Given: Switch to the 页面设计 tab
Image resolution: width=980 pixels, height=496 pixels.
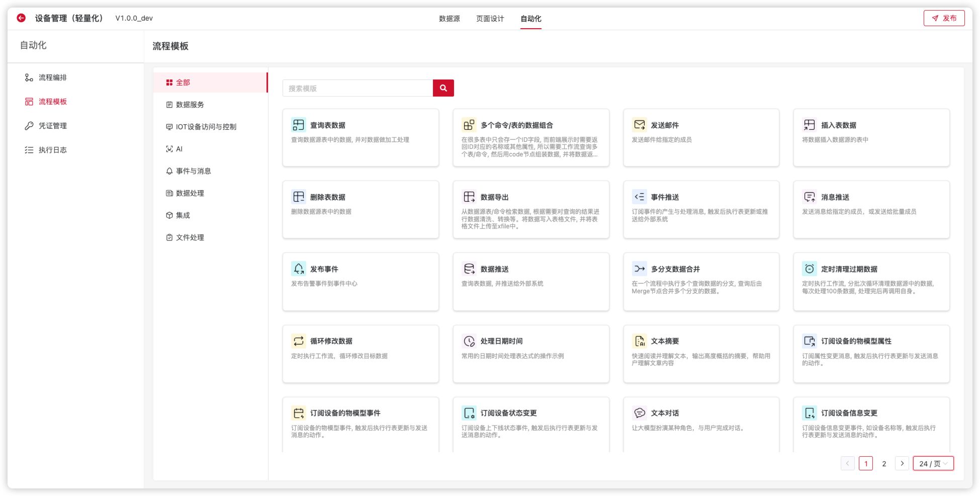Looking at the screenshot, I should [x=490, y=19].
